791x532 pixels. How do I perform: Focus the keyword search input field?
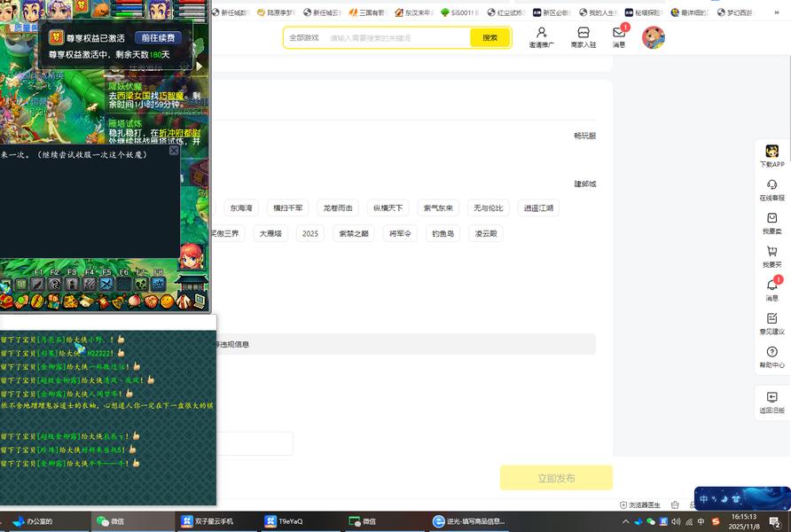[397, 38]
